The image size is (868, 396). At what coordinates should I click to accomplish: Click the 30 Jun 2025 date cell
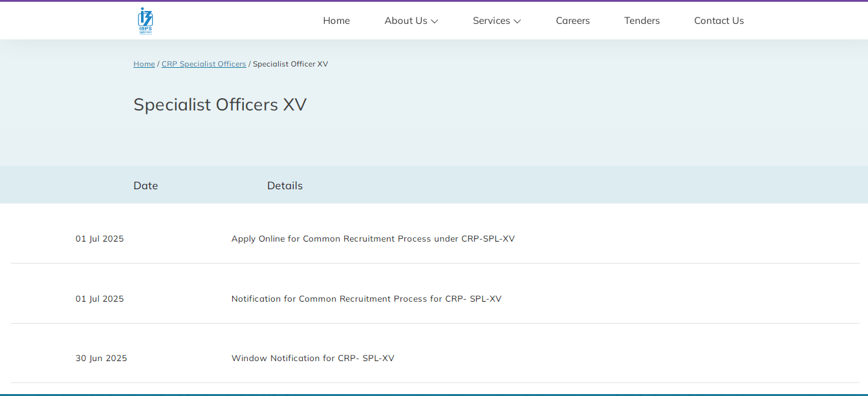[102, 359]
